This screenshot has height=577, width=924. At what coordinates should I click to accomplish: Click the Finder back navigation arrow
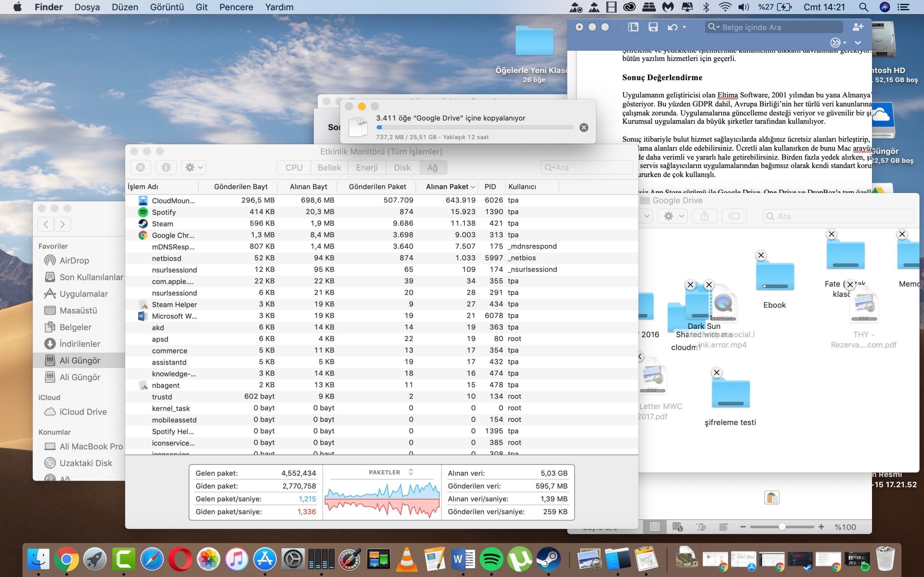point(46,224)
